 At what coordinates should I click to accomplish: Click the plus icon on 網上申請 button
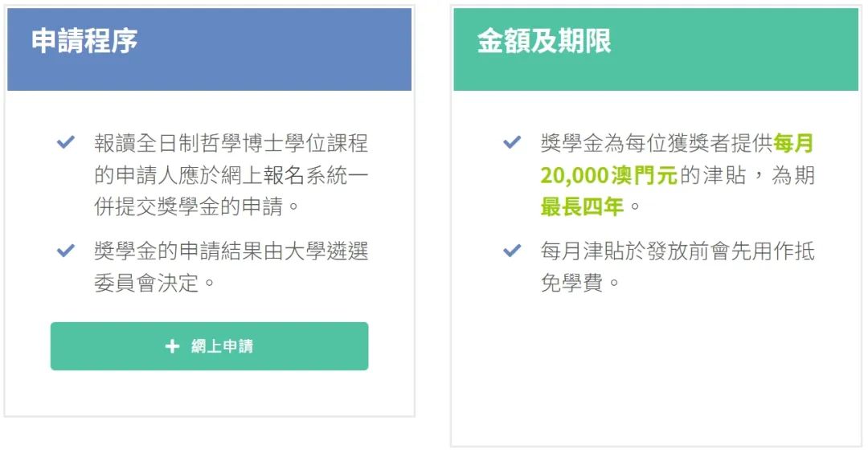click(x=172, y=346)
